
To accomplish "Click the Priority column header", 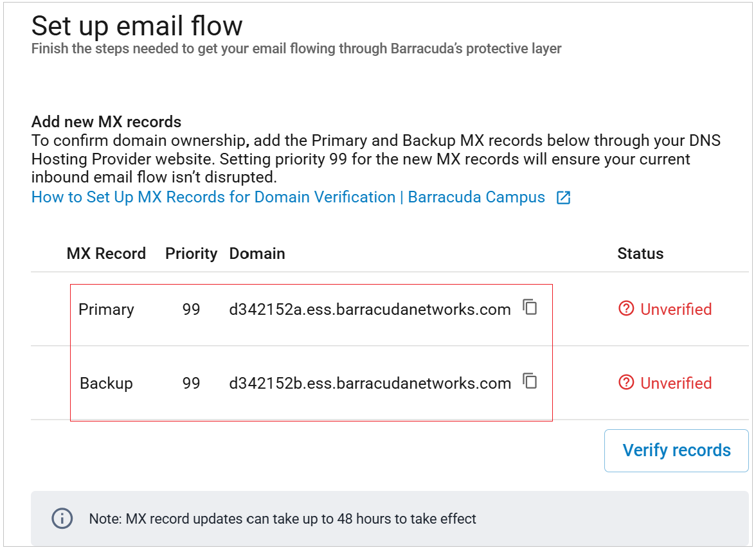I will tap(191, 254).
